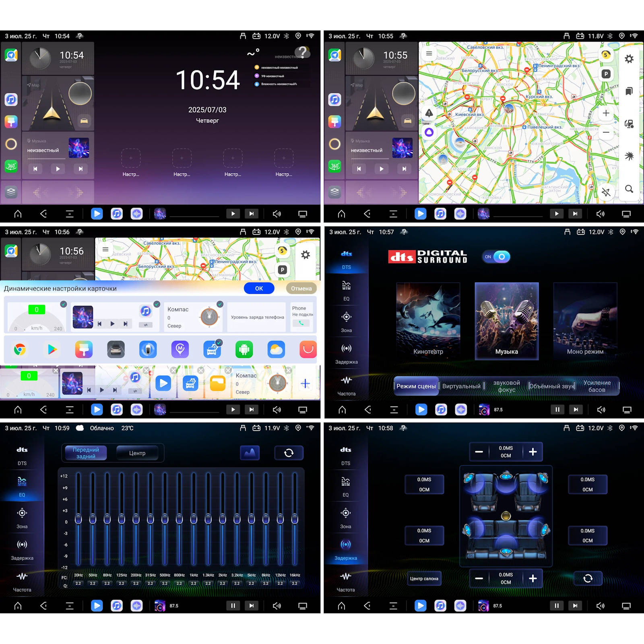Select the Виртуальный tab
Image resolution: width=644 pixels, height=644 pixels.
tap(461, 386)
